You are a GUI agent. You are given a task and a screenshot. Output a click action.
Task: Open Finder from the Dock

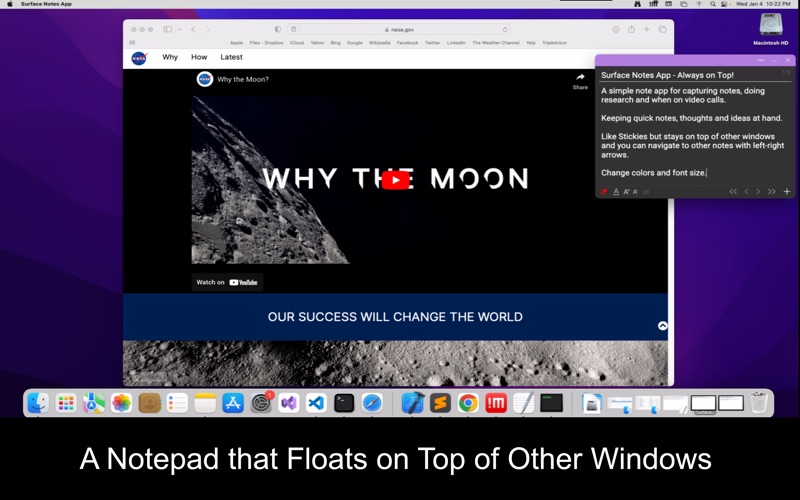pos(38,403)
